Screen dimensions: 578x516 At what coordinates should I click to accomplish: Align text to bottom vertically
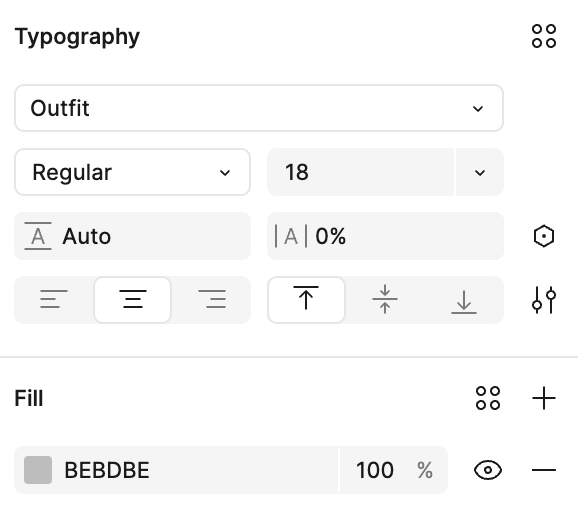coord(464,299)
